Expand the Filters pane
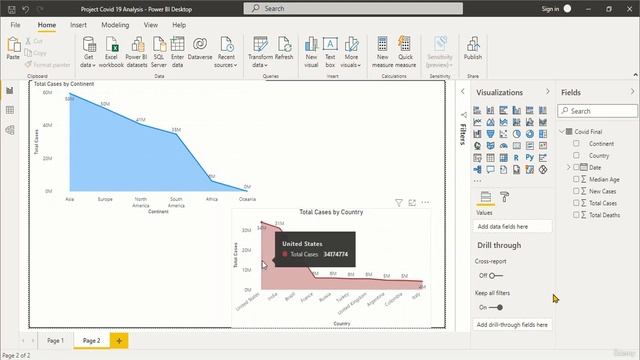The height and width of the screenshot is (360, 640). tap(462, 91)
